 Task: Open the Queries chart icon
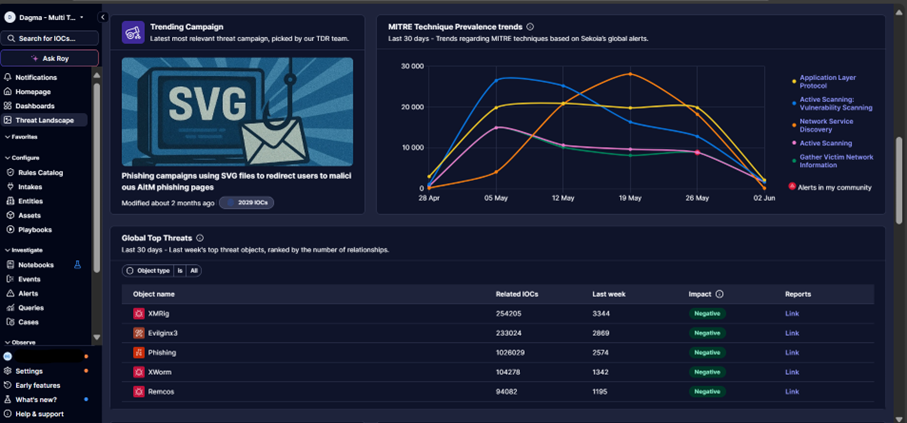10,308
